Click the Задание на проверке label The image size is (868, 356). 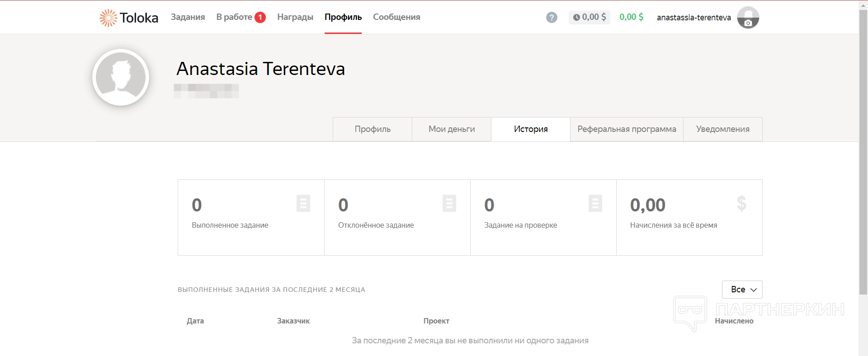pos(521,225)
